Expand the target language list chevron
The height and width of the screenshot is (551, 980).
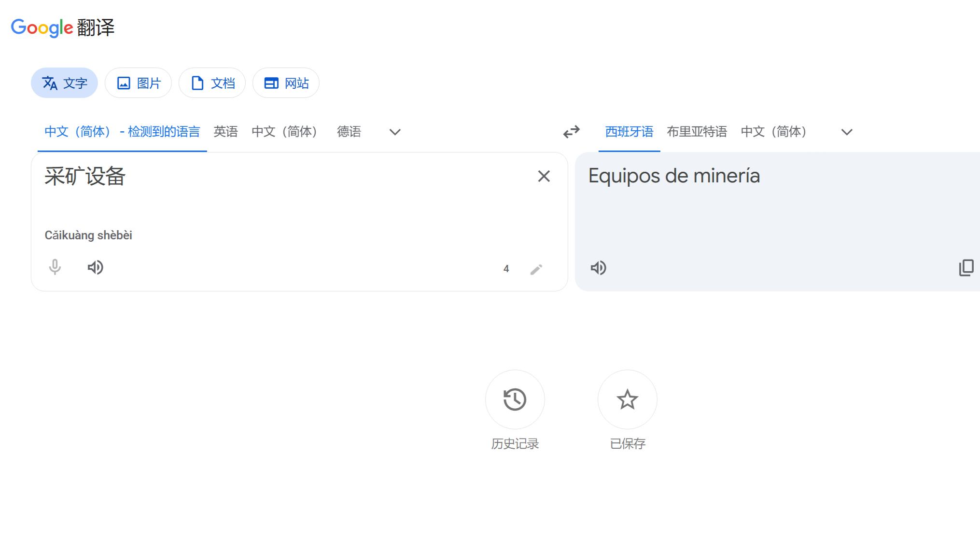(847, 132)
